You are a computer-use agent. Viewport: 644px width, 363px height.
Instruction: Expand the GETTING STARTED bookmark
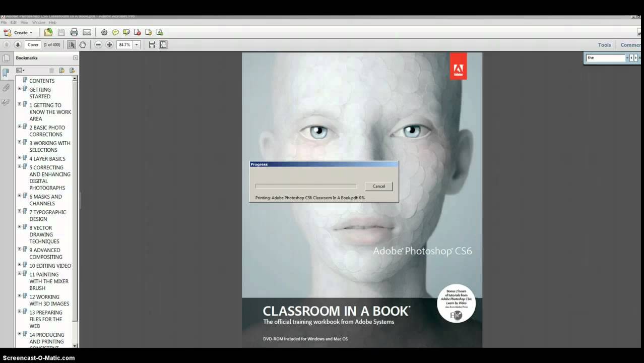(20, 88)
